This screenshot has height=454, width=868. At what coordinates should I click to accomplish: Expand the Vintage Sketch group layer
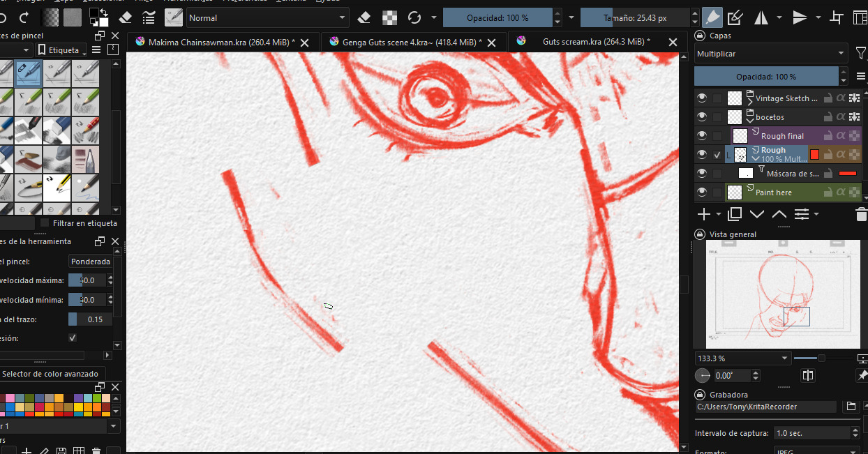click(751, 95)
